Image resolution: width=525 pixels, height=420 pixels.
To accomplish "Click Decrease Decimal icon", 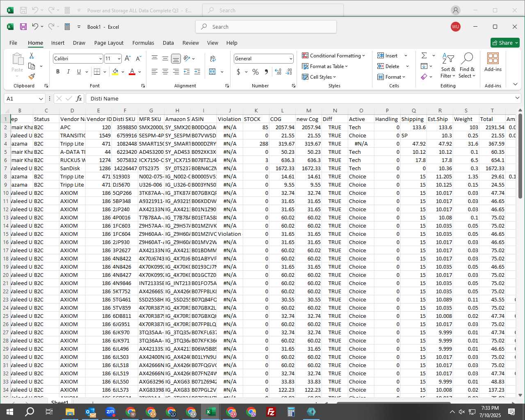I will 289,72.
